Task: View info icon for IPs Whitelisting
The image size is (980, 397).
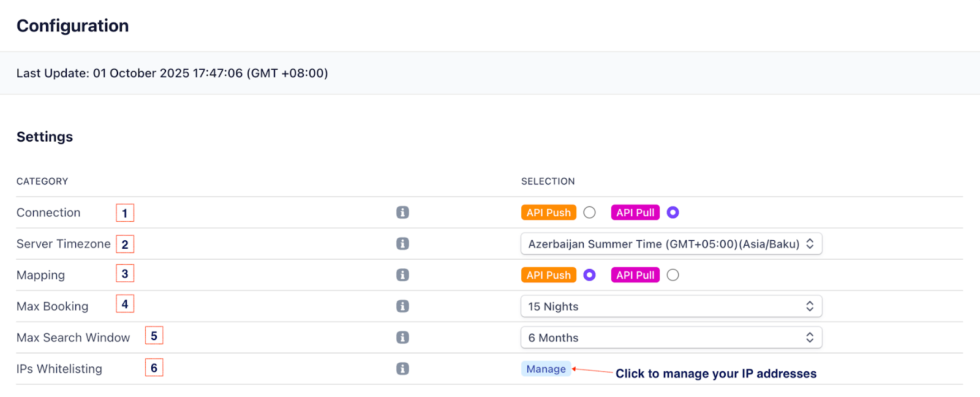Action: pyautogui.click(x=402, y=369)
